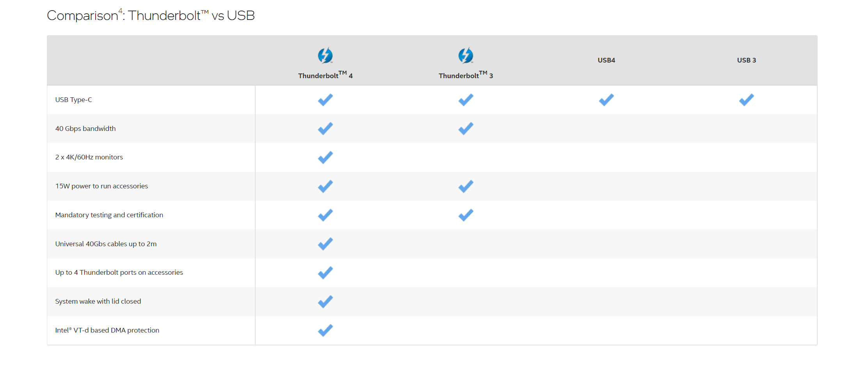Click the Up to 4 Thunderbolt ports checkmark
The height and width of the screenshot is (365, 868).
coord(325,272)
